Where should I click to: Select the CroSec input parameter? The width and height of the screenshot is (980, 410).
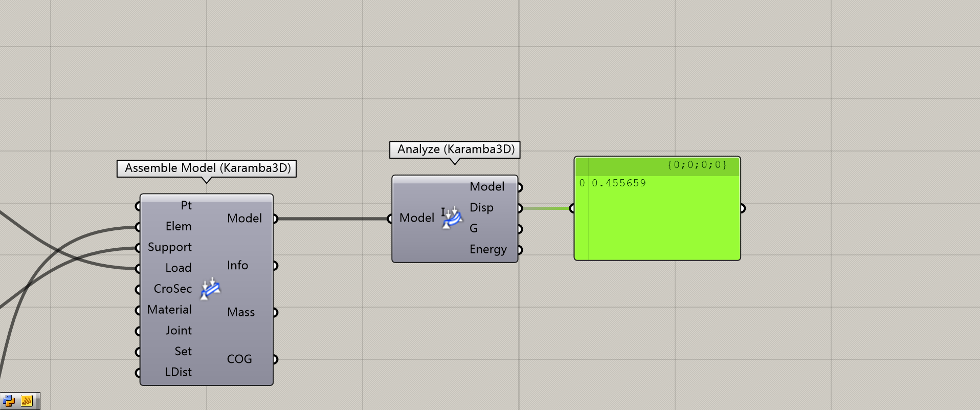(173, 289)
